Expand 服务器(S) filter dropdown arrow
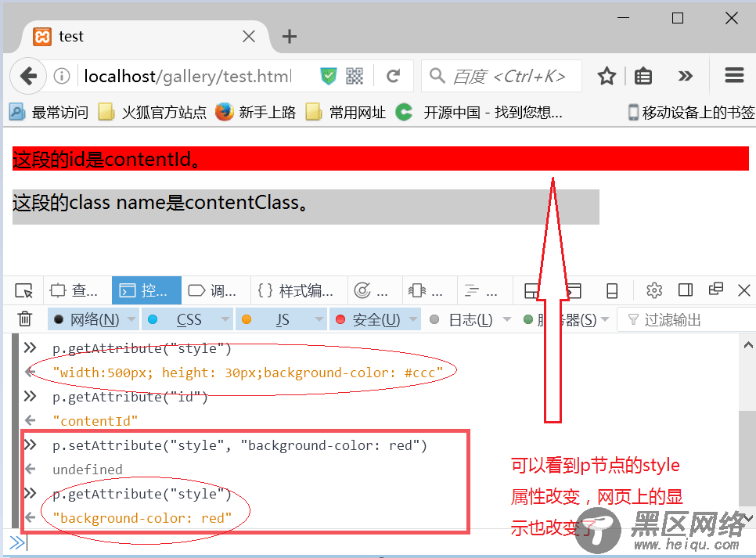Viewport: 756px width, 558px height. (x=606, y=319)
